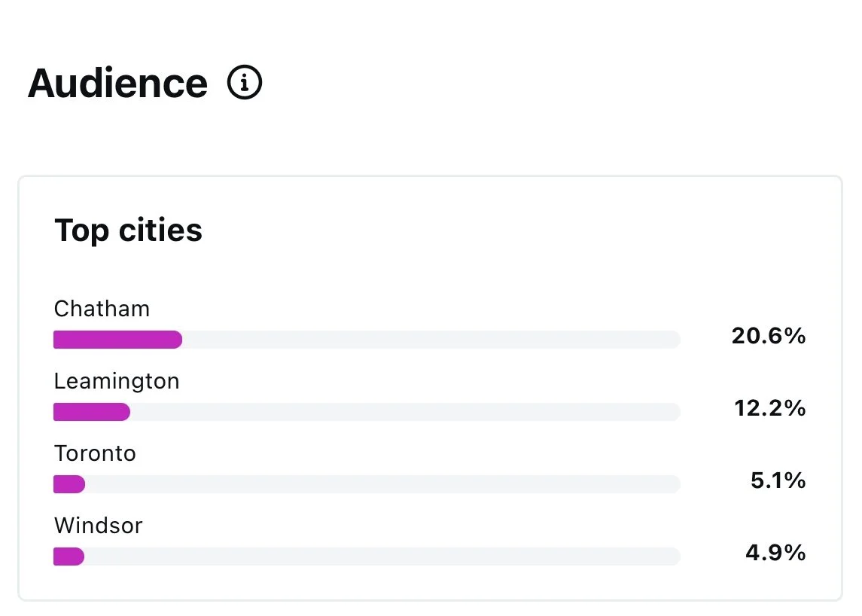Image resolution: width=862 pixels, height=616 pixels.
Task: Click the Audience heading
Action: click(x=117, y=83)
